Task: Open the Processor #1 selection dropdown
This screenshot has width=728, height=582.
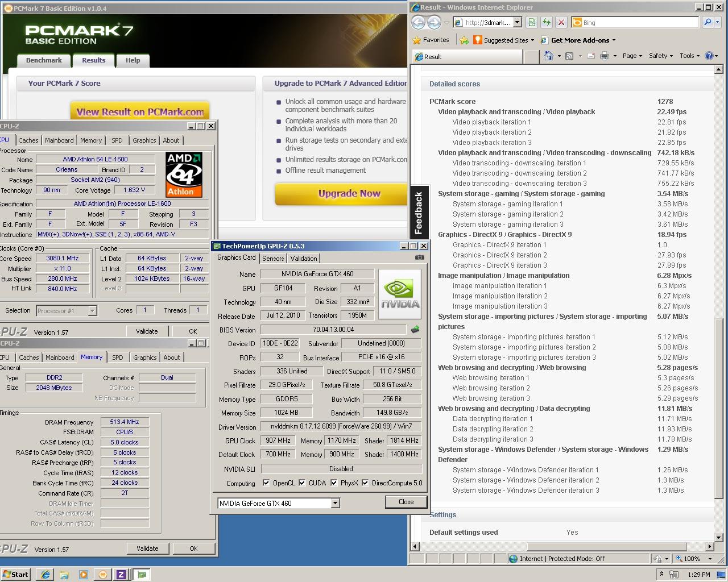Action: click(x=92, y=311)
